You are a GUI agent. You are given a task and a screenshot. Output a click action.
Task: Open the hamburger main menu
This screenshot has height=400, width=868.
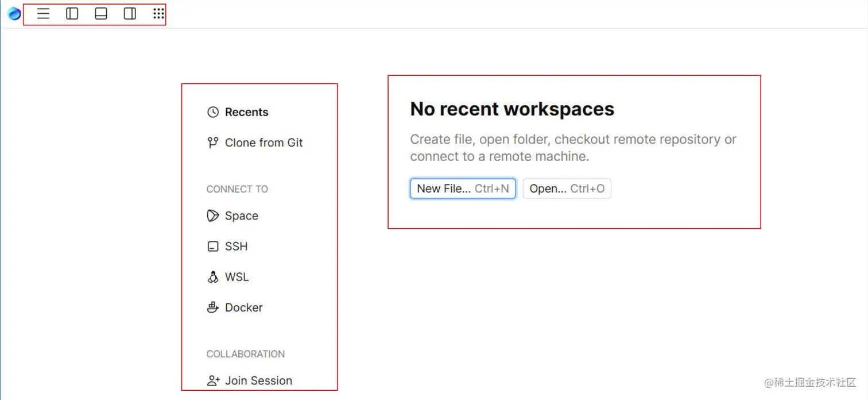click(x=43, y=14)
